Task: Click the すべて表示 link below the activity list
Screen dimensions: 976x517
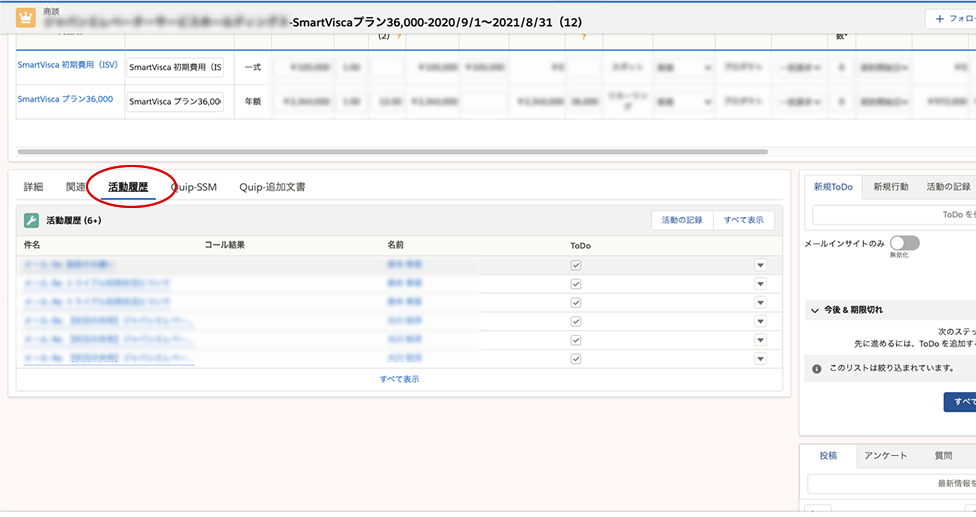Action: pos(400,379)
